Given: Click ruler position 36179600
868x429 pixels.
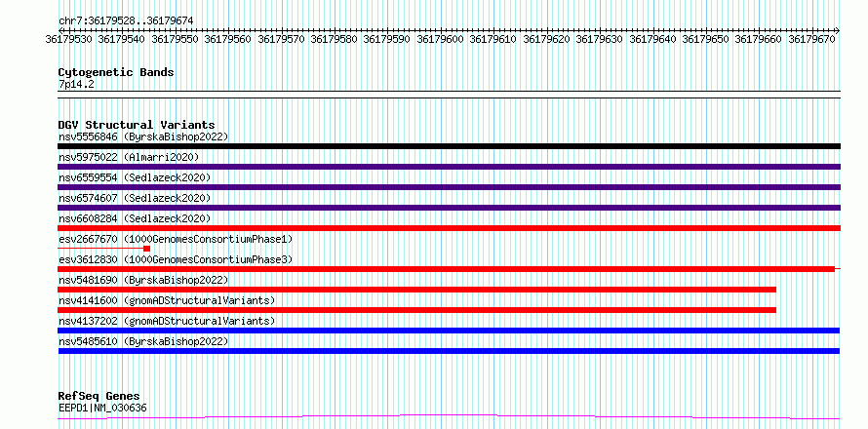Looking at the screenshot, I should pyautogui.click(x=440, y=39).
